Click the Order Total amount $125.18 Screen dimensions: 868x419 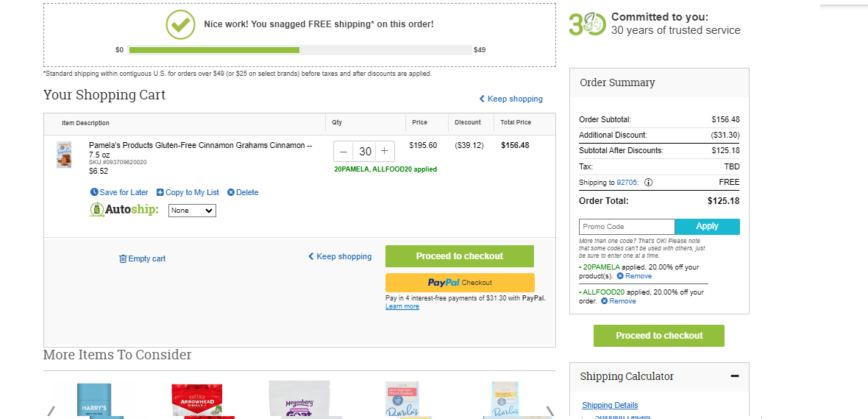point(723,201)
